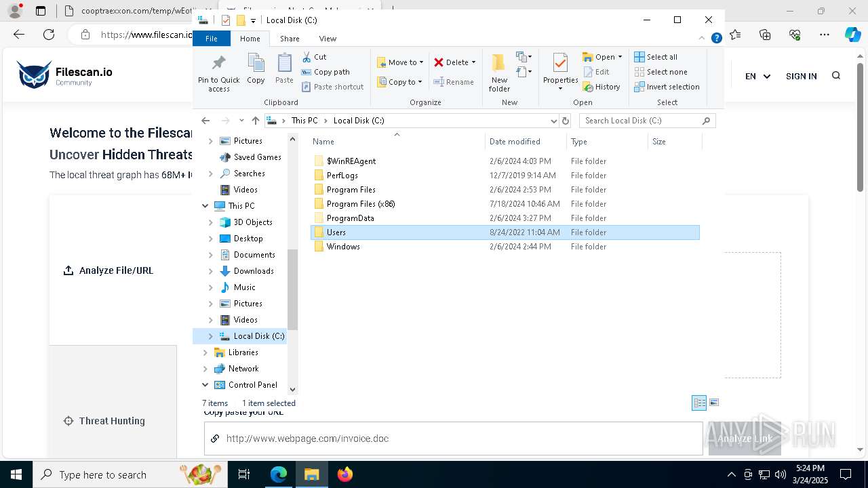Image resolution: width=868 pixels, height=488 pixels.
Task: Expand Downloads in navigation tree
Action: point(211,271)
